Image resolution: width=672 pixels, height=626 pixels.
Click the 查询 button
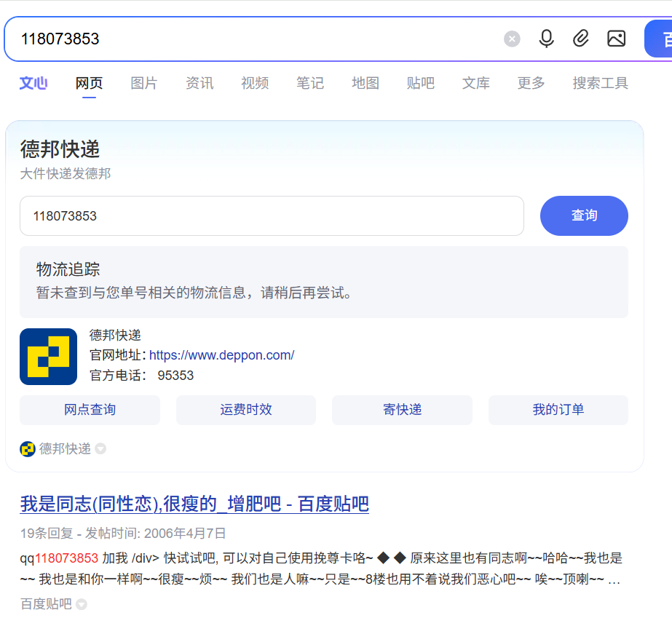coord(584,215)
